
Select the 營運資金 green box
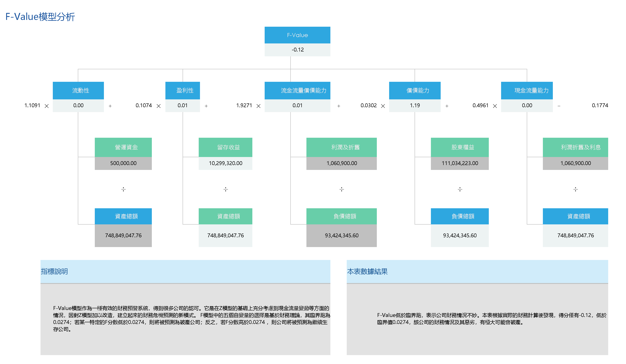123,147
